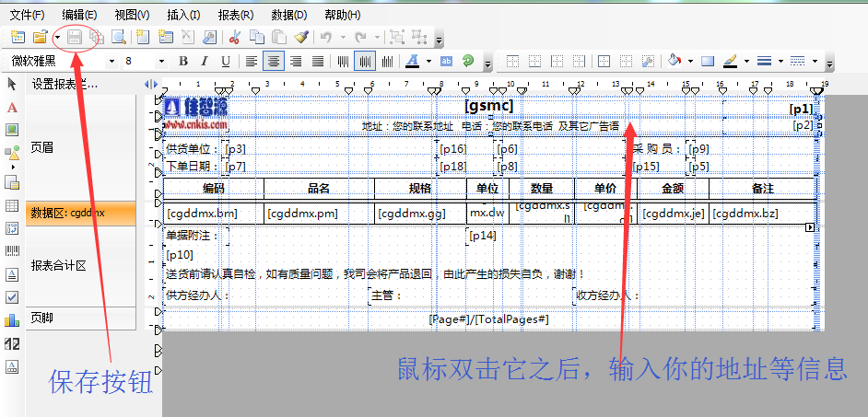The height and width of the screenshot is (417, 868).
Task: Select the checkbox object tool
Action: pos(13,297)
